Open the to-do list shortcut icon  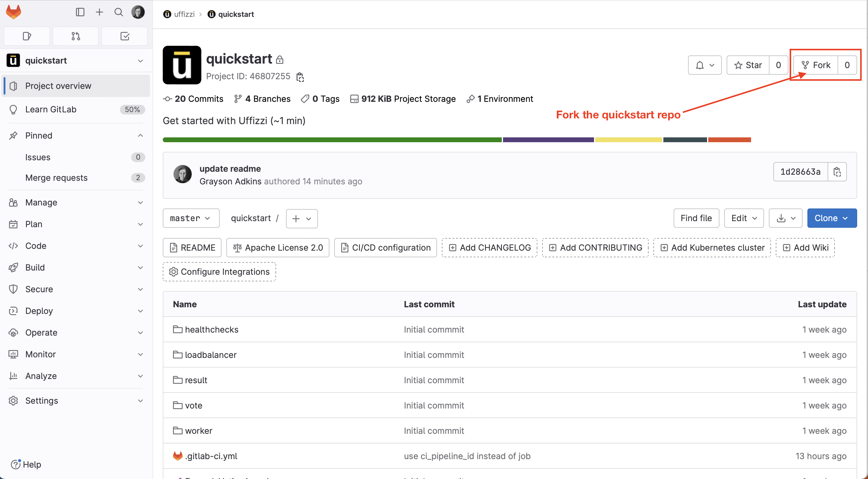(x=125, y=36)
